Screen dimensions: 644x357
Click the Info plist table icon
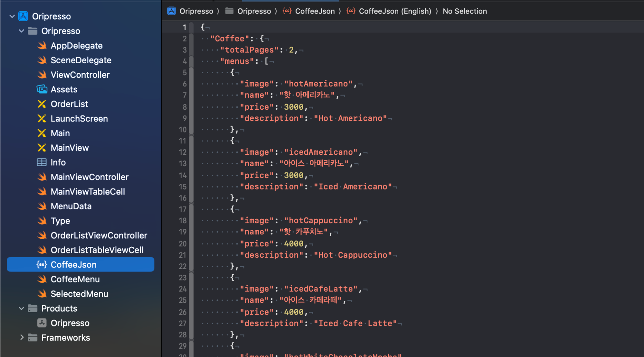[x=42, y=162]
